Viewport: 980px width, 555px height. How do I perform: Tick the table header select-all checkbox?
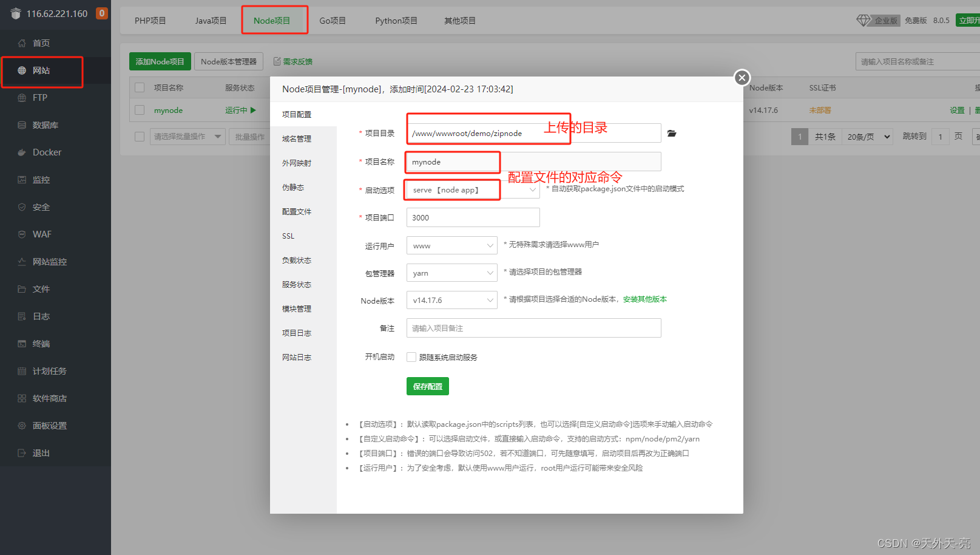[x=140, y=87]
